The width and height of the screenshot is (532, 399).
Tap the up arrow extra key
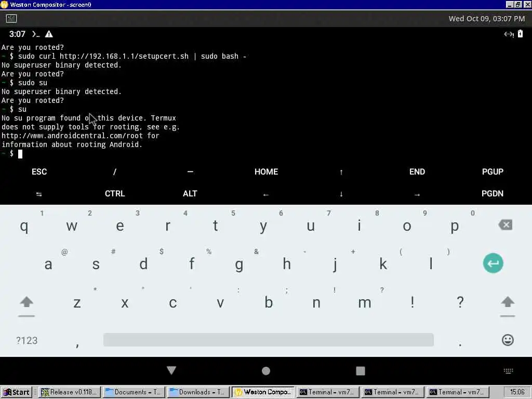coord(341,172)
